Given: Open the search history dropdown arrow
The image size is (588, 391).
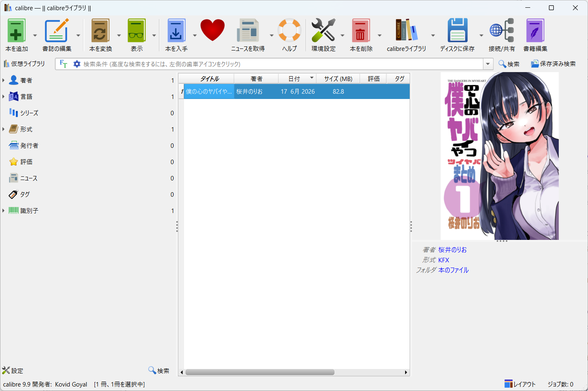Looking at the screenshot, I should (x=488, y=64).
